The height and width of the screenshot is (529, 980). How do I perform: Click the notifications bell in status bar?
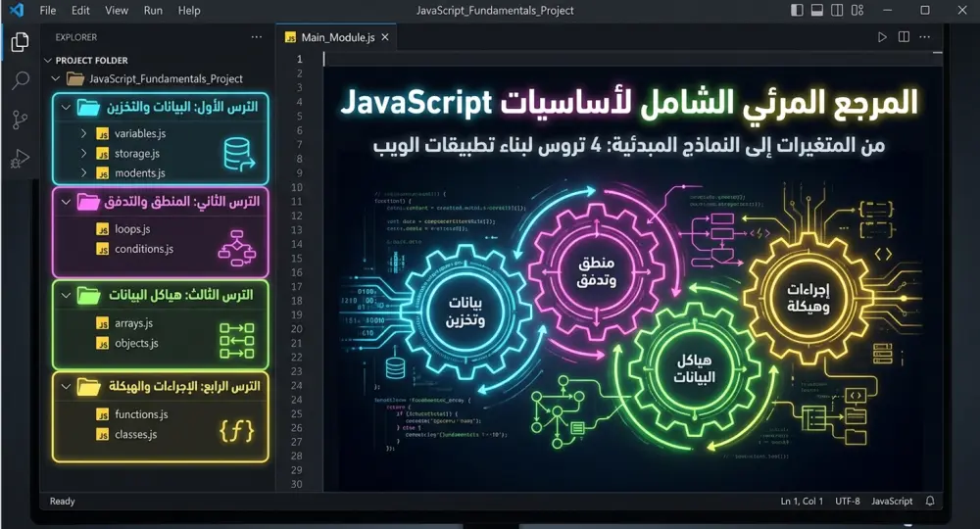(930, 501)
